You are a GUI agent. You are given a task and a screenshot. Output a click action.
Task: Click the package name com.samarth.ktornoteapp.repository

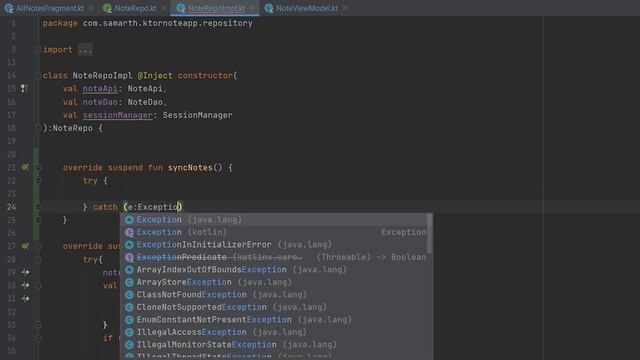coord(167,23)
